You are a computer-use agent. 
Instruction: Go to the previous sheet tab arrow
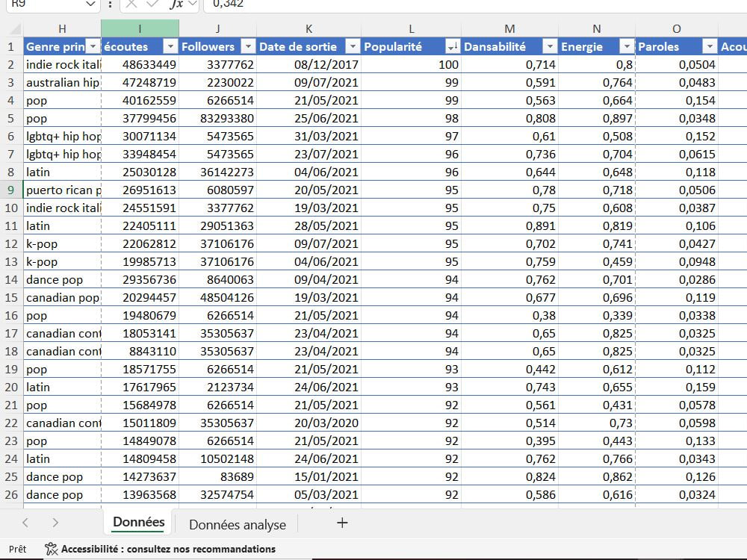point(25,523)
